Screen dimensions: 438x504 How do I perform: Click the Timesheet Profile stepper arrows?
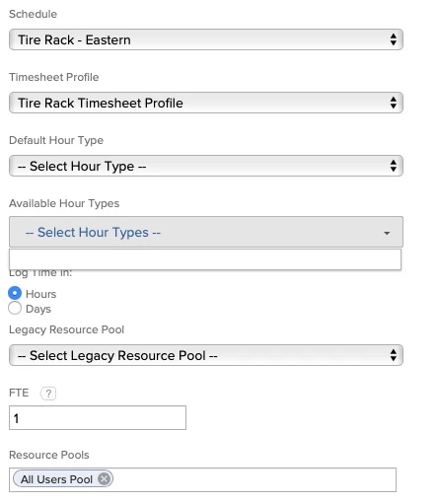(x=393, y=103)
